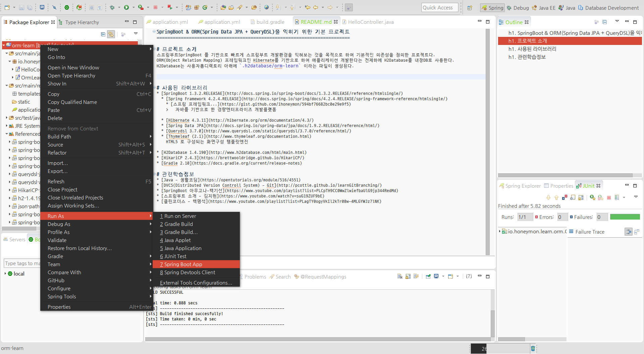Switch to build.gradle editor tab

click(267, 22)
